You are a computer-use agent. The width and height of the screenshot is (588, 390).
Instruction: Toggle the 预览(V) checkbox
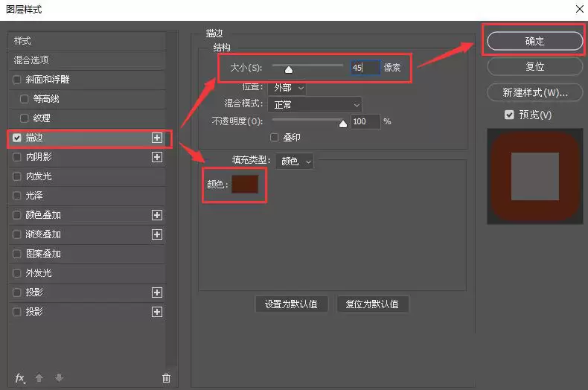(x=509, y=115)
